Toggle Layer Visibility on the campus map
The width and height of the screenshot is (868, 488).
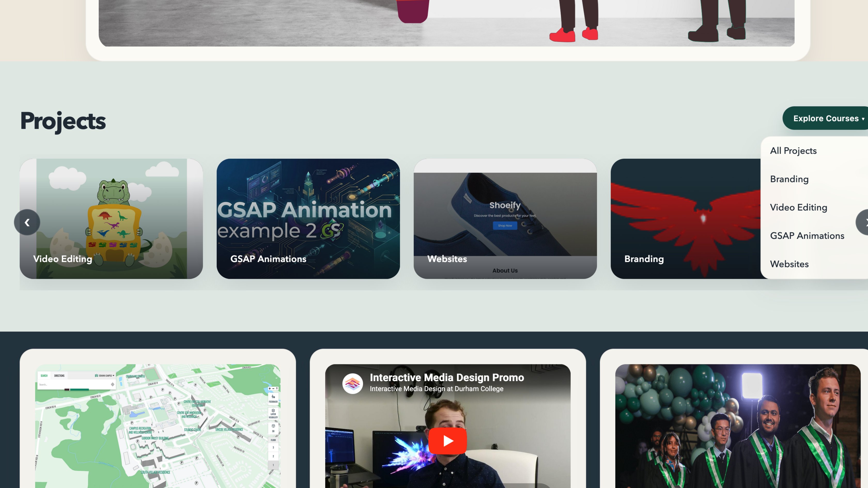pos(273,414)
